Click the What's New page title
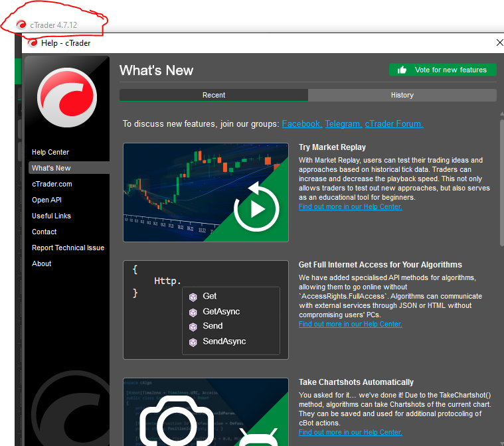Viewport: 504px width, 446px height. tap(156, 70)
